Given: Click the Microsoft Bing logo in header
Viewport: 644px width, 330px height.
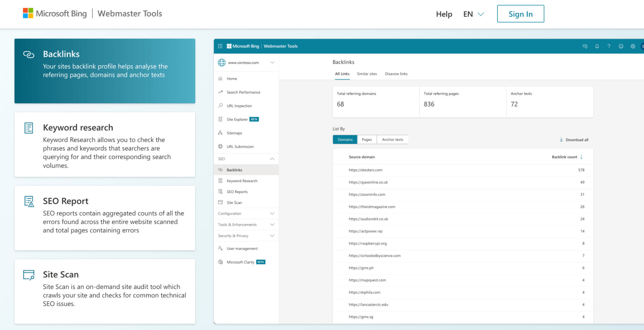Looking at the screenshot, I should [x=55, y=14].
